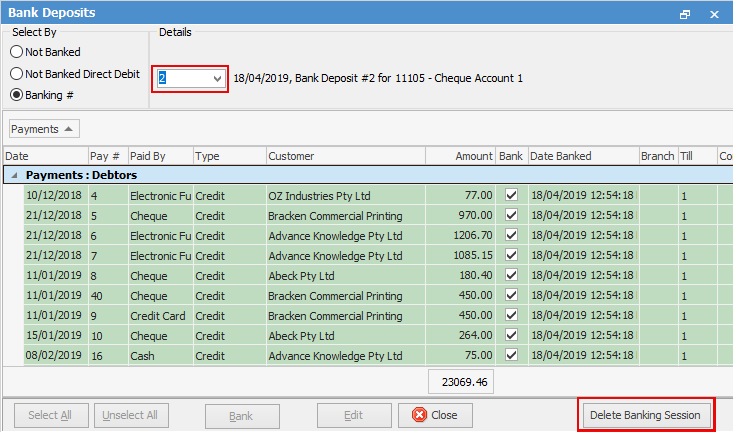Viewport: 733px width, 432px height.
Task: Sort by the Customer column header
Action: tap(346, 156)
